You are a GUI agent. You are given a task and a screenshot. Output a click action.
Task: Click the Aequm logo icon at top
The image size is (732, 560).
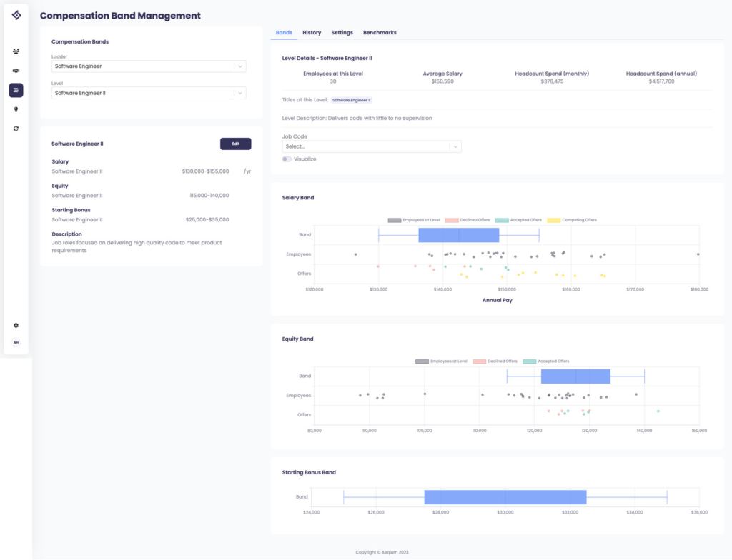click(15, 15)
